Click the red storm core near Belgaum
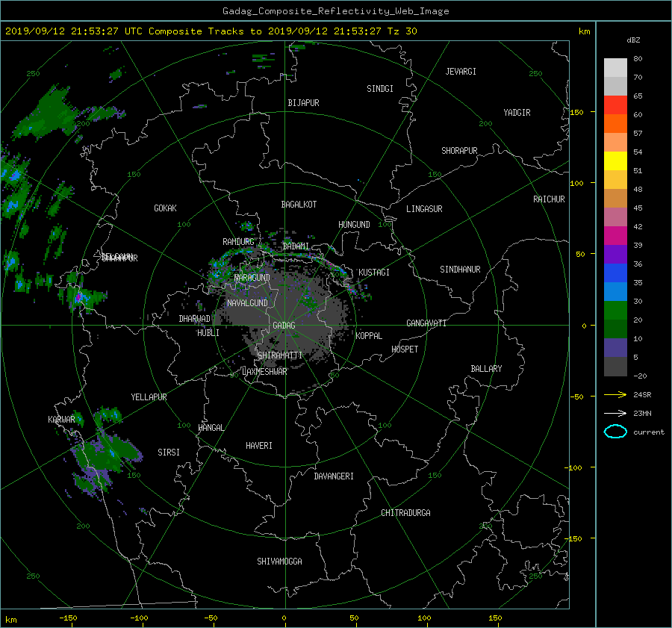The width and height of the screenshot is (672, 628). tap(78, 297)
